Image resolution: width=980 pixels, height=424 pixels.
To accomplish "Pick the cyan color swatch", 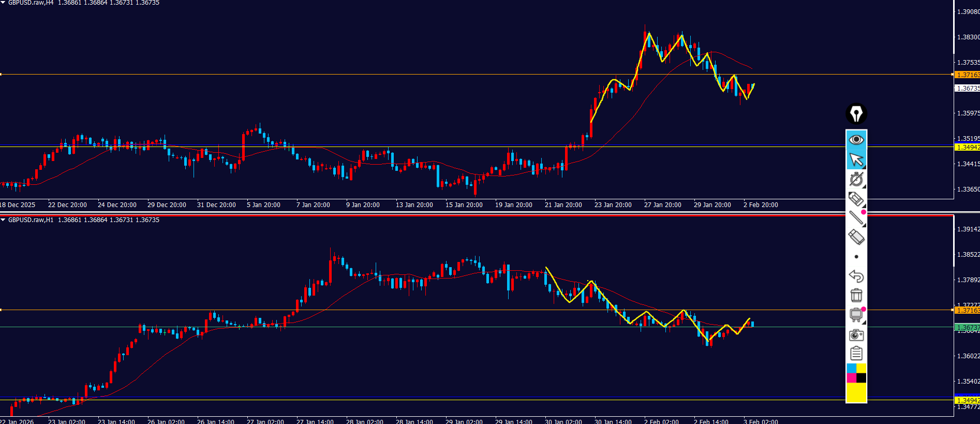I will 851,368.
